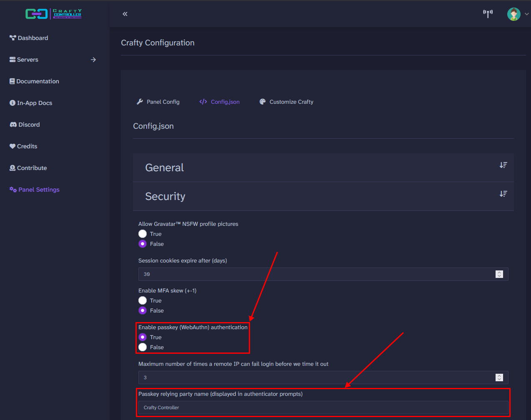Image resolution: width=531 pixels, height=420 pixels.
Task: Open the Dashboard from the sidebar
Action: (29, 38)
